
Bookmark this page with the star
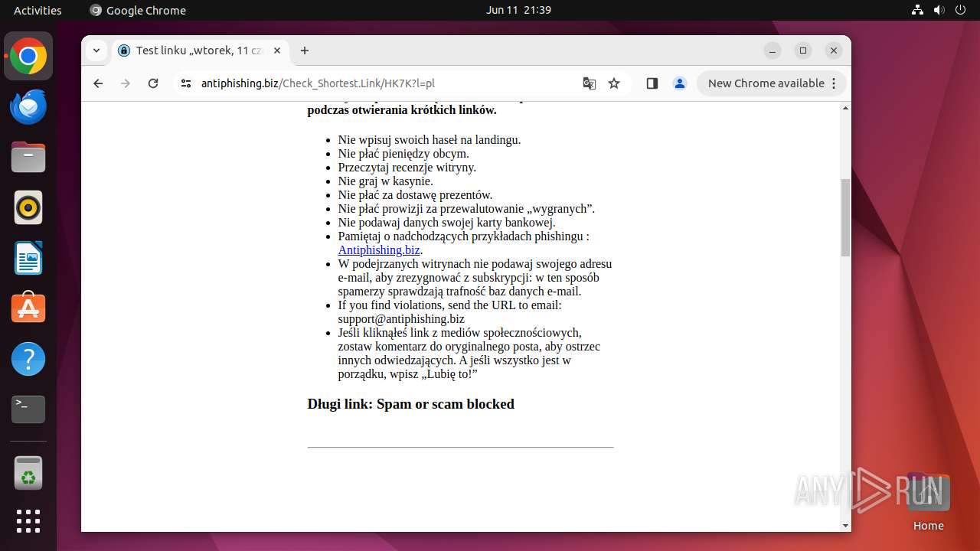click(614, 83)
